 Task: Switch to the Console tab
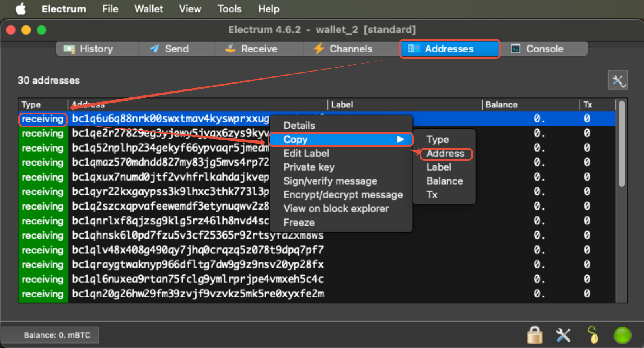[544, 49]
